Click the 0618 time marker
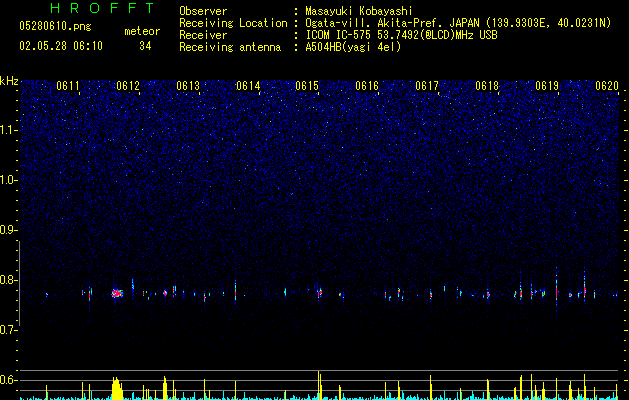The height and width of the screenshot is (400, 629). click(487, 86)
